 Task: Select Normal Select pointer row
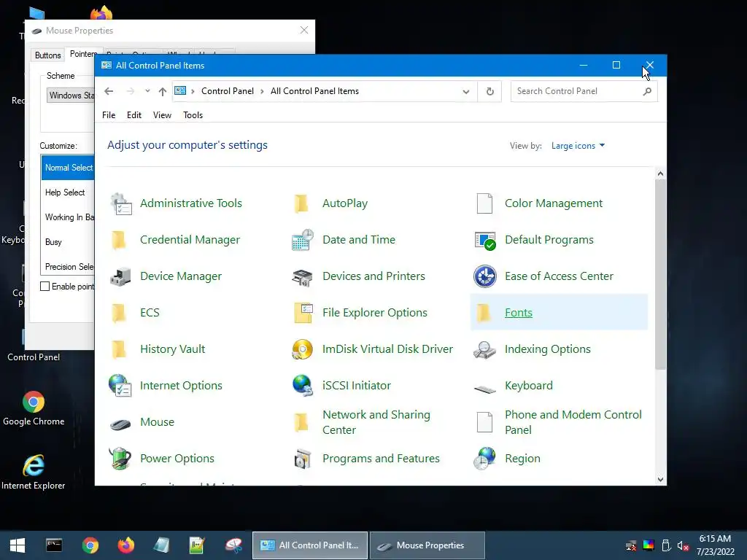click(68, 168)
